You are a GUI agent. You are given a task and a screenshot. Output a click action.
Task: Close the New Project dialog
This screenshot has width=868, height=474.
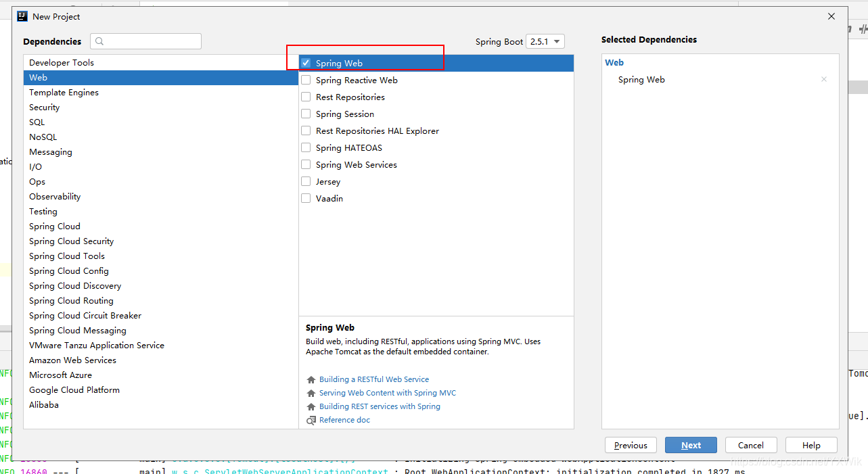(x=831, y=16)
